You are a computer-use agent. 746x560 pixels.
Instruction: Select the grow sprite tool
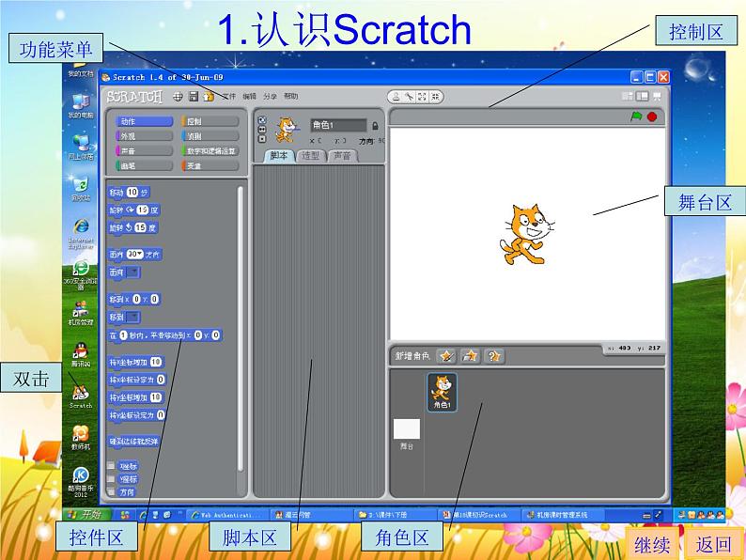[x=422, y=97]
